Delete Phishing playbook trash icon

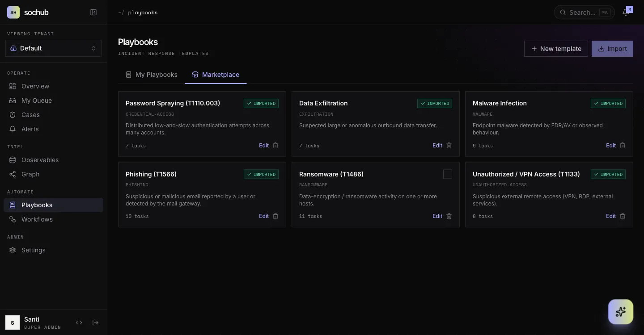pyautogui.click(x=275, y=216)
